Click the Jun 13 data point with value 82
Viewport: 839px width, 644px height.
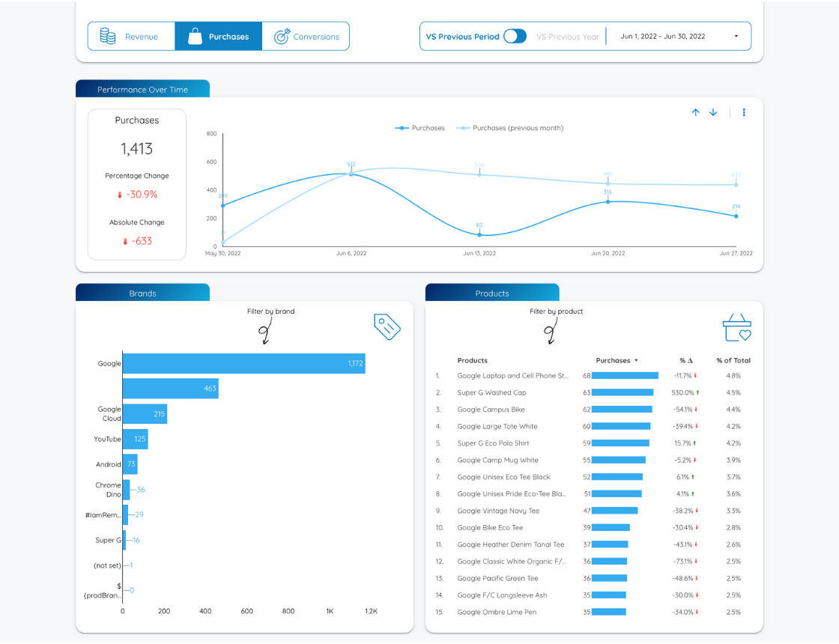click(479, 234)
